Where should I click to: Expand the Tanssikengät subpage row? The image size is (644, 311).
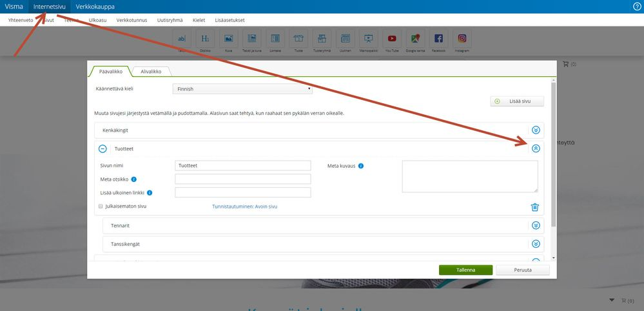coord(536,244)
